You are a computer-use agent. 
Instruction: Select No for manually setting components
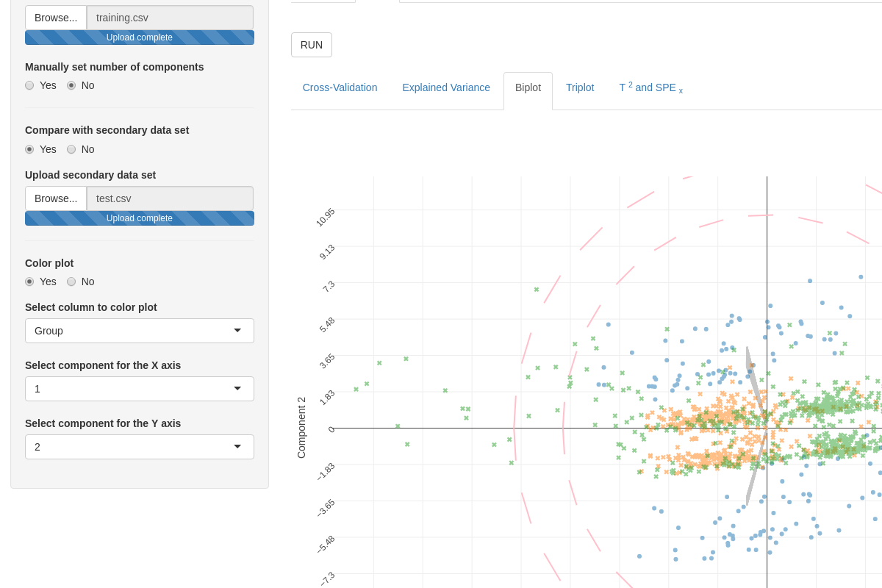click(x=71, y=85)
